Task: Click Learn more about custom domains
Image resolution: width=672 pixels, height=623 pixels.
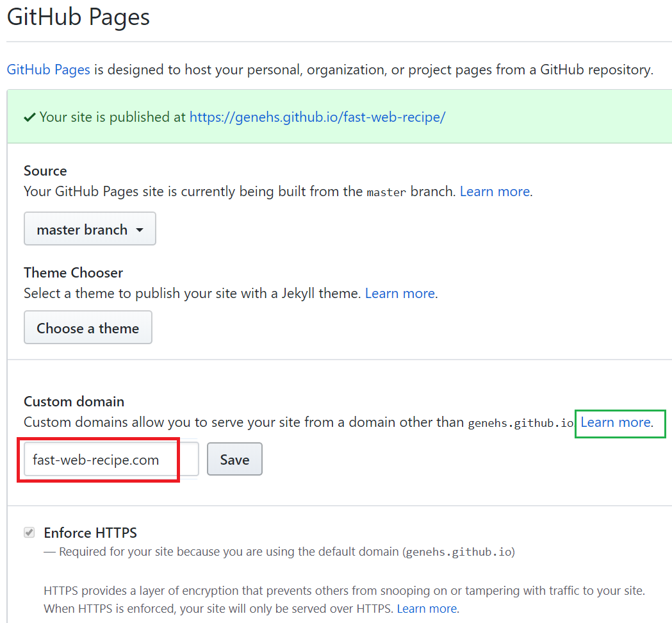Action: coord(616,422)
